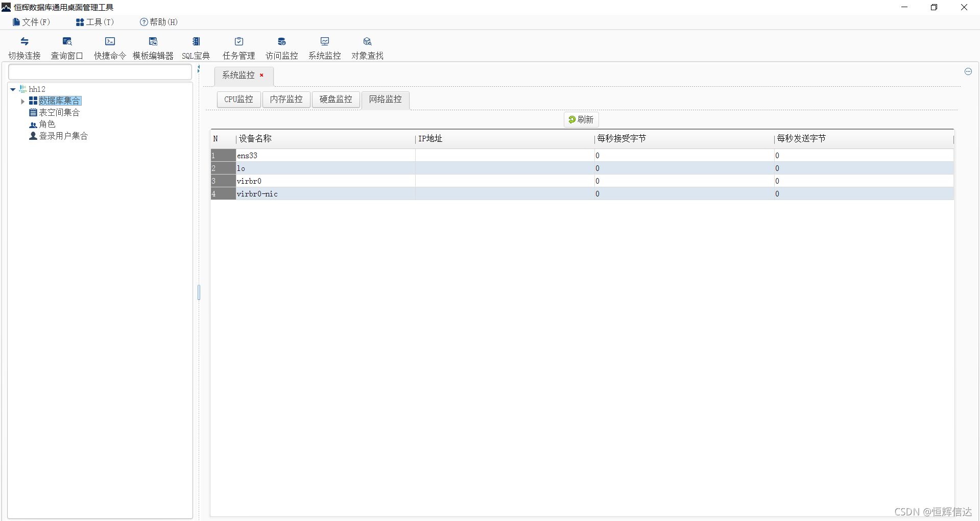Image resolution: width=980 pixels, height=521 pixels.
Task: Open the 文件(F) menu
Action: pyautogui.click(x=31, y=22)
